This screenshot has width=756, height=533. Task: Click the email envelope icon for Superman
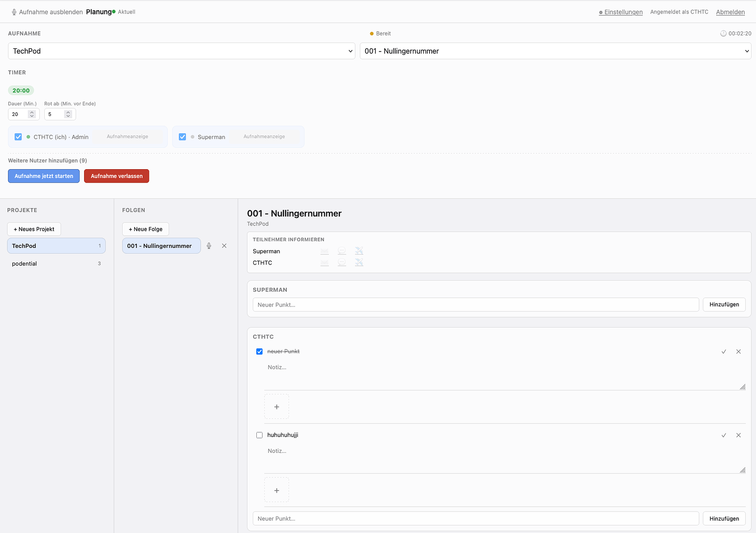[325, 251]
